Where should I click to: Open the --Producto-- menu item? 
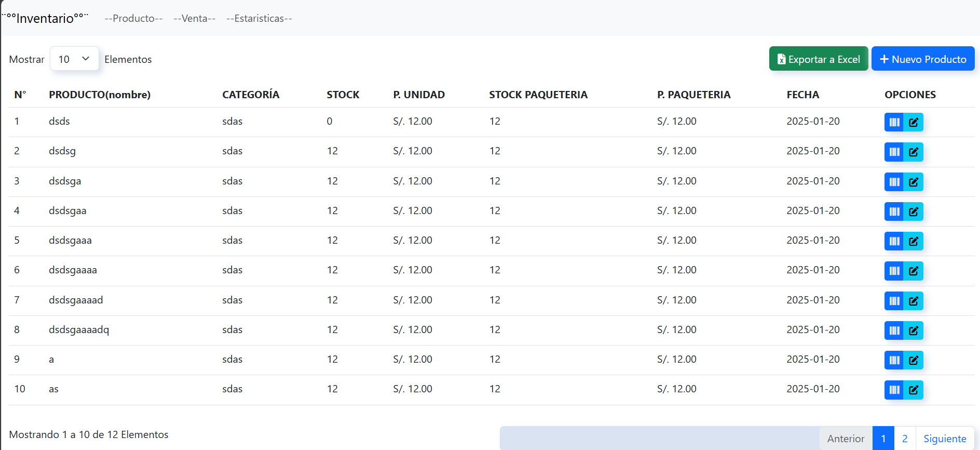[133, 18]
